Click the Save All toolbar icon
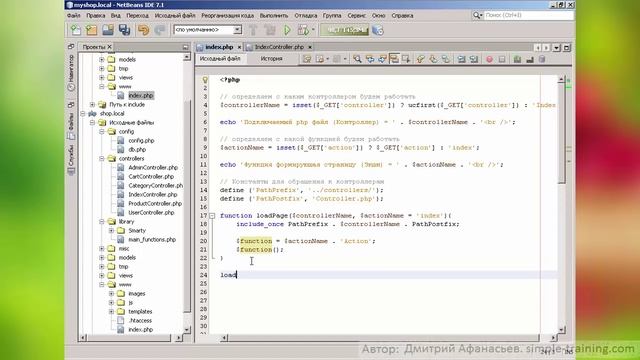This screenshot has width=640, height=360. pos(124,30)
